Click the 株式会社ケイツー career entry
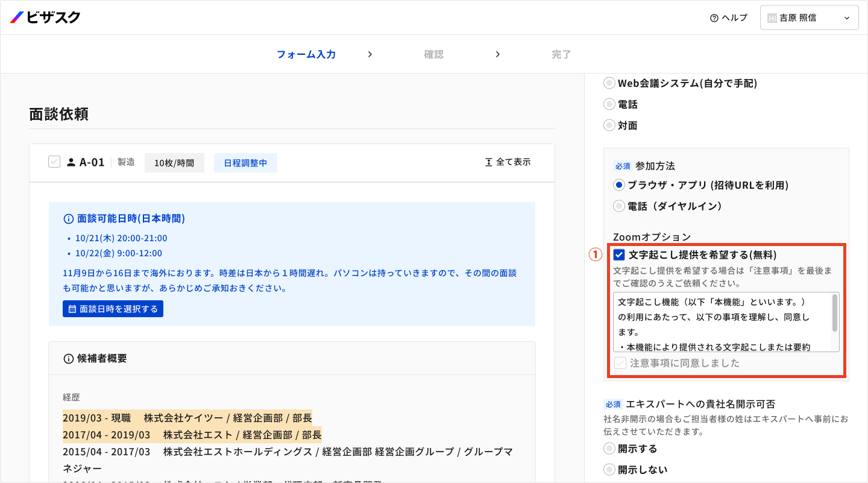 click(187, 418)
